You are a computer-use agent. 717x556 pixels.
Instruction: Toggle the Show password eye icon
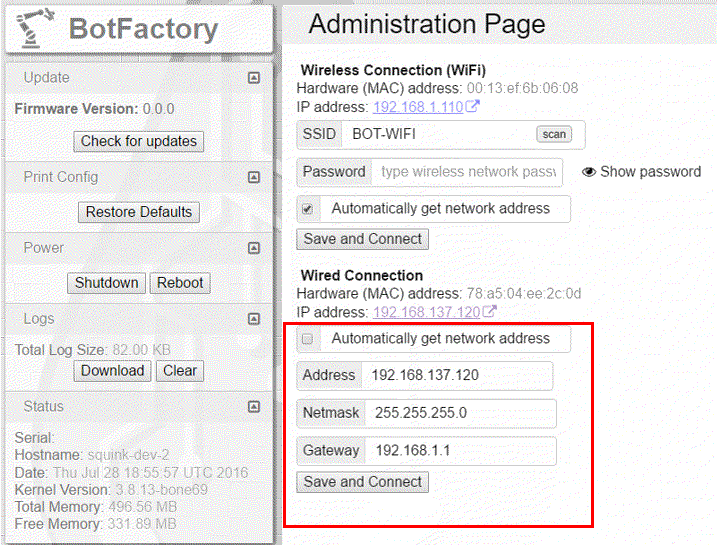[x=589, y=172]
